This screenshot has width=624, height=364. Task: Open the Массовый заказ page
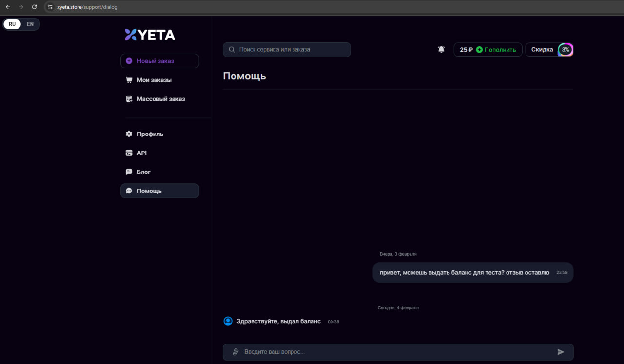pos(160,99)
